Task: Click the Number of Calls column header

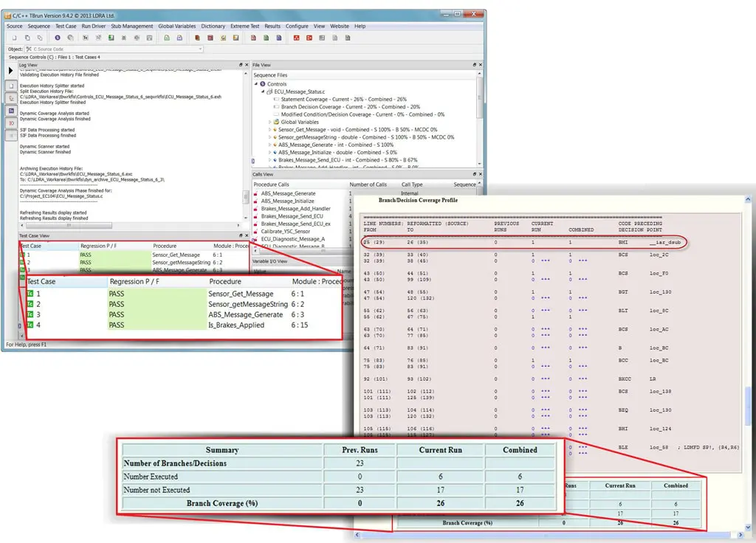Action: point(368,184)
